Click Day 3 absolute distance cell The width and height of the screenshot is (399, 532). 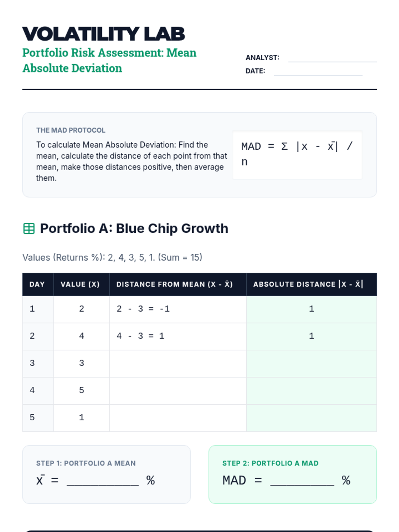311,363
